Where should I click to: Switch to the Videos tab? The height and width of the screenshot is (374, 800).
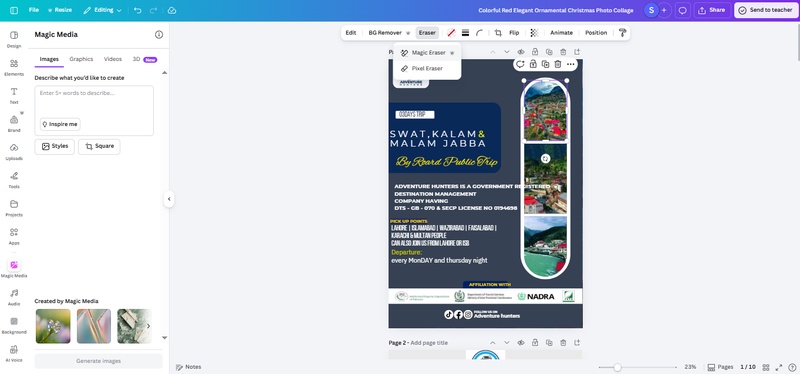tap(113, 59)
